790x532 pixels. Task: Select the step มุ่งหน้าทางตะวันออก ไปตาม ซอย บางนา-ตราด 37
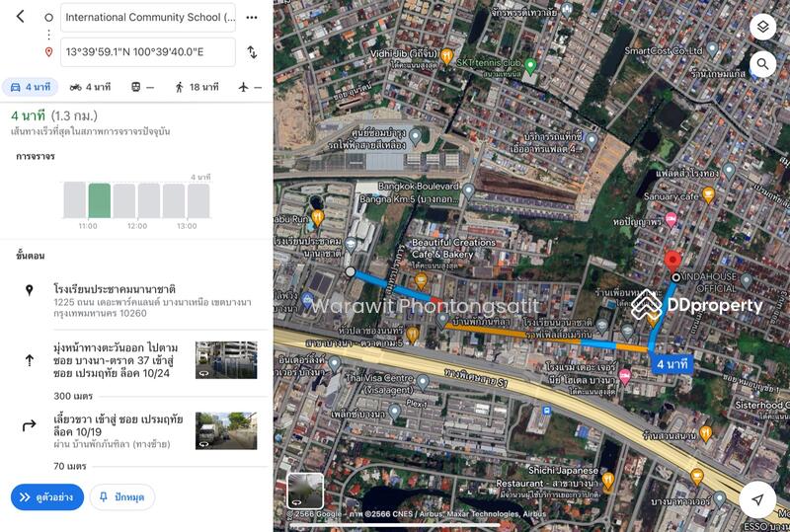tap(116, 360)
